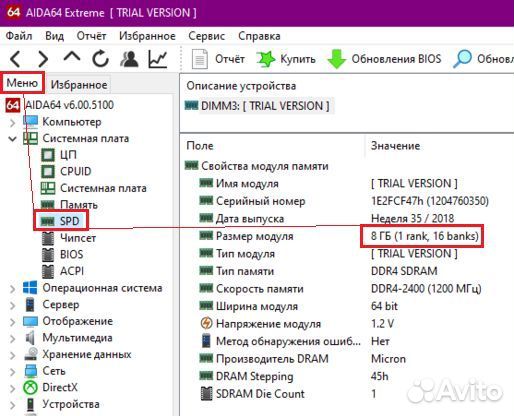514x416 pixels.
Task: Go forward with the right arrow icon
Action: click(43, 59)
